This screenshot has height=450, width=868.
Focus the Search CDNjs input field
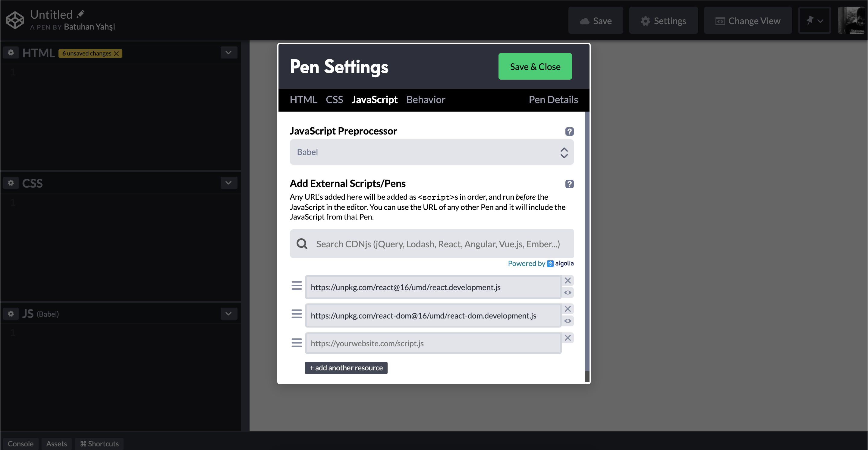pyautogui.click(x=432, y=244)
